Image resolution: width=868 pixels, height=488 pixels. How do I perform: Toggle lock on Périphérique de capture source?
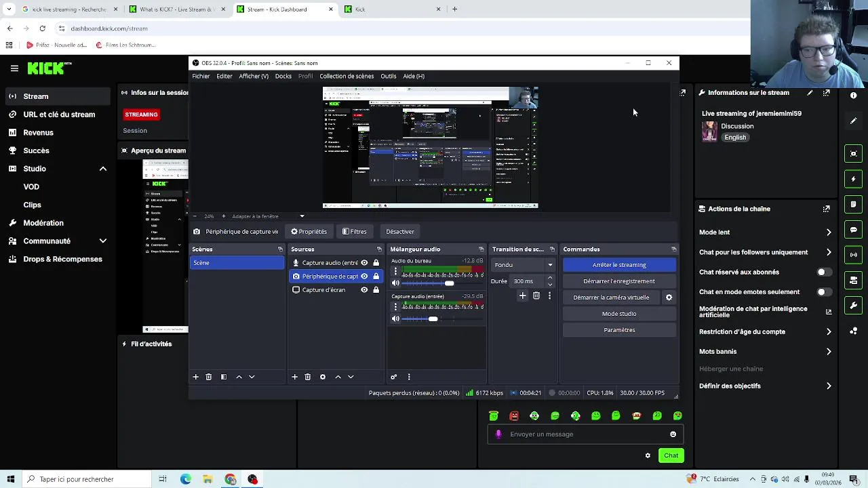376,277
